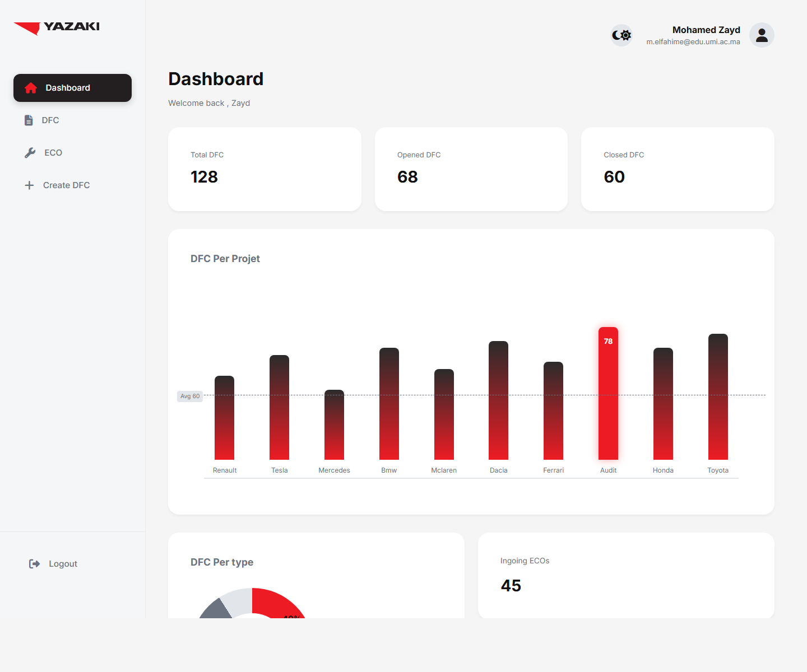
Task: Click the dark gray donut chart segment
Action: [x=216, y=610]
